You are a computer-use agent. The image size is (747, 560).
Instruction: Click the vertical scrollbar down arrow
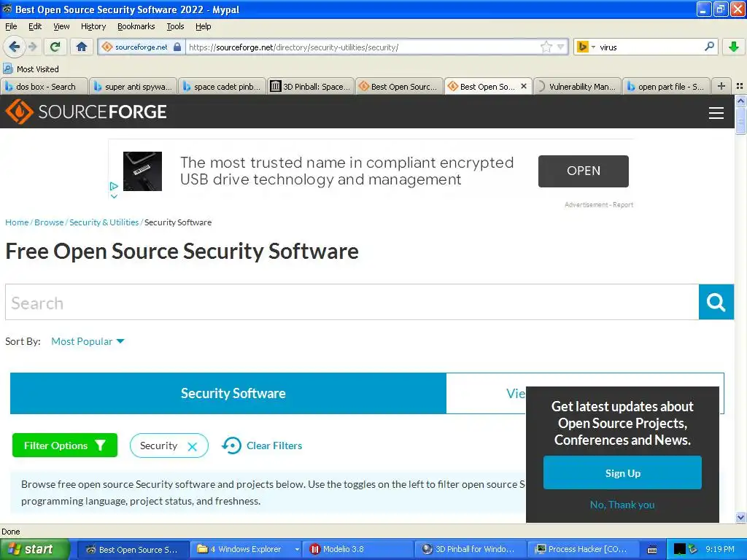point(740,518)
